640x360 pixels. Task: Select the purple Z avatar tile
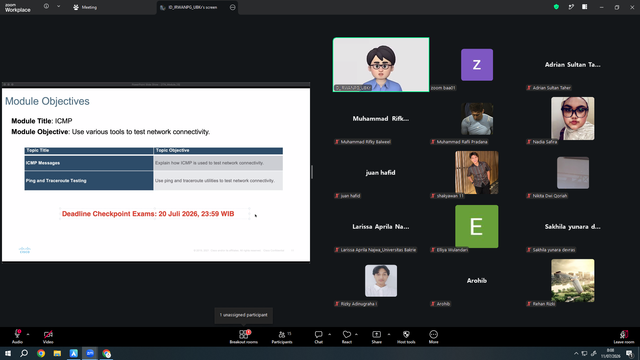[477, 64]
